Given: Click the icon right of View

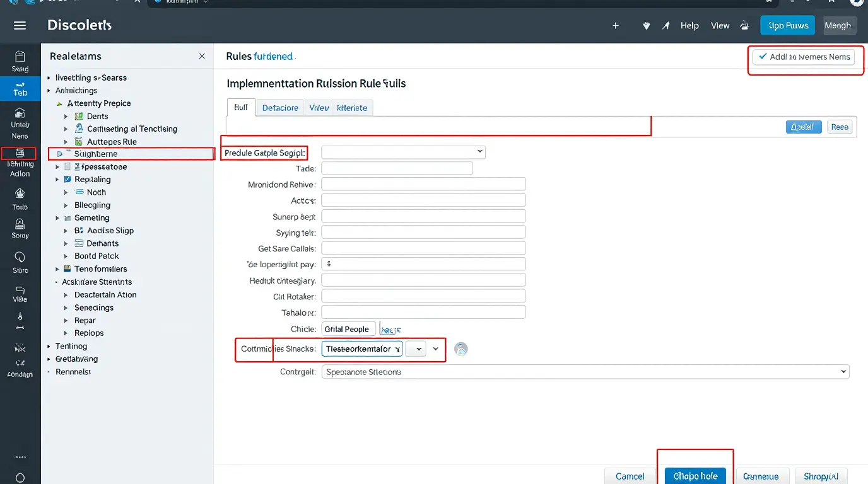Looking at the screenshot, I should pos(744,26).
